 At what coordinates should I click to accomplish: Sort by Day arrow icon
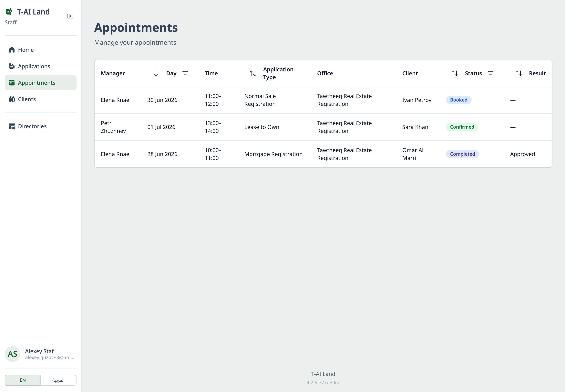click(x=156, y=73)
